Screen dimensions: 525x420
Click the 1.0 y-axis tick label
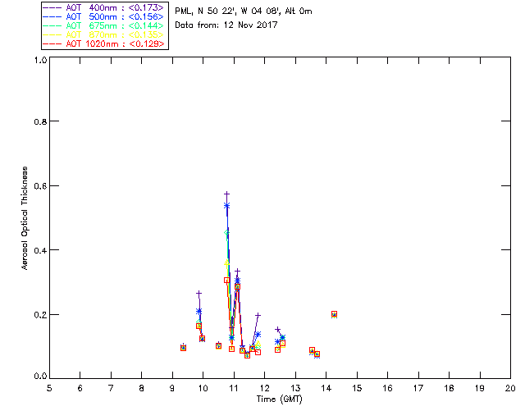40,60
